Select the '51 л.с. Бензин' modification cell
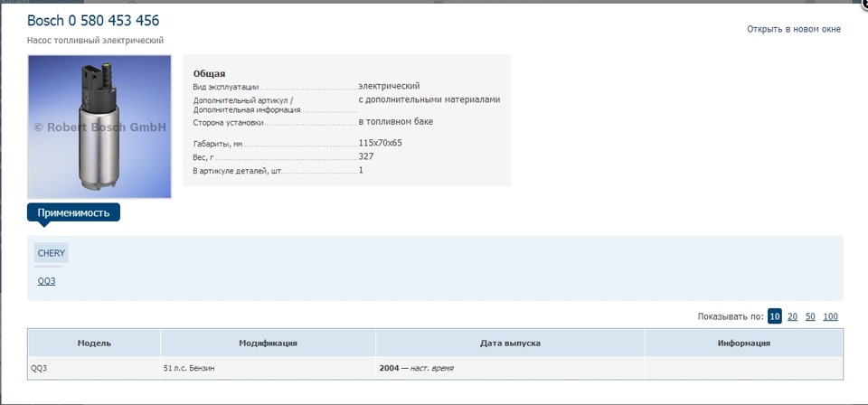Image resolution: width=868 pixels, height=405 pixels. pyautogui.click(x=268, y=368)
